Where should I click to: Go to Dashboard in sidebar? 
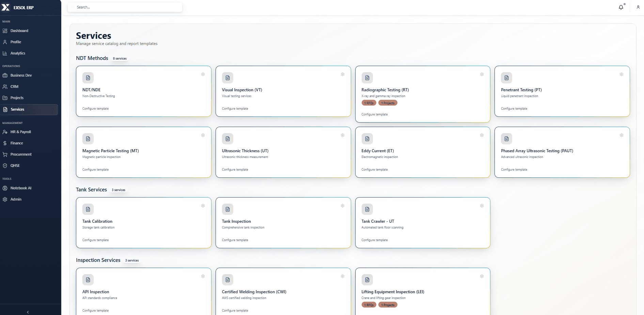(29, 31)
